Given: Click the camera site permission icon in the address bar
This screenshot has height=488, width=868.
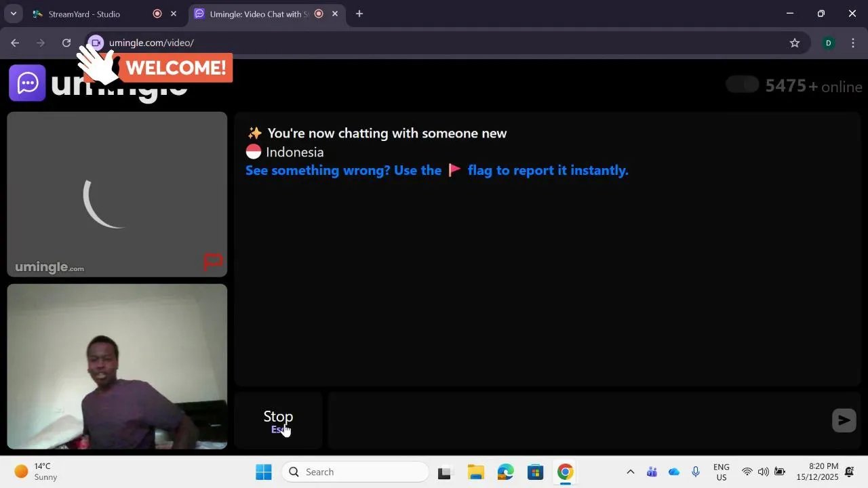Looking at the screenshot, I should point(96,43).
